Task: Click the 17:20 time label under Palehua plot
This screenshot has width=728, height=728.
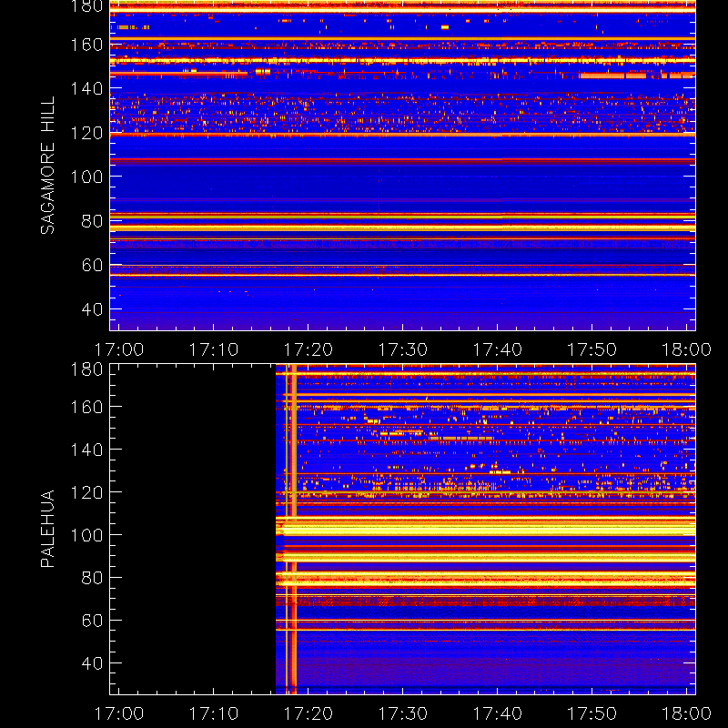Action: (x=308, y=713)
